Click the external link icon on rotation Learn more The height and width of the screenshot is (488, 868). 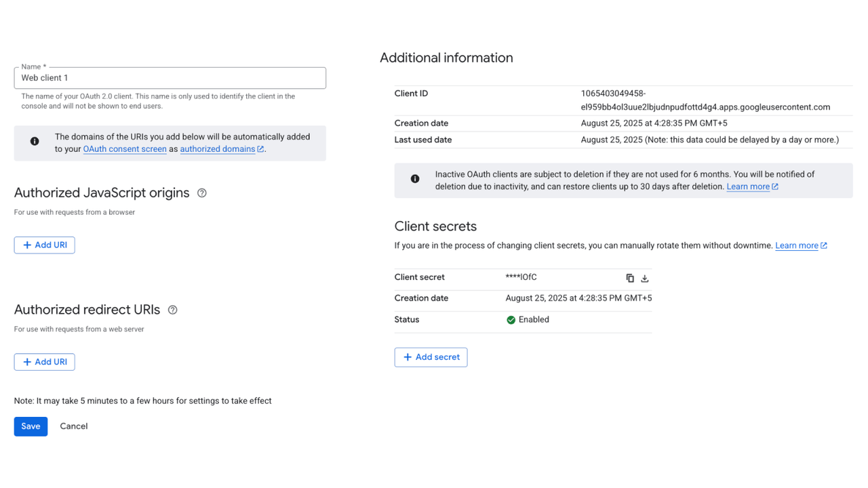(x=824, y=245)
